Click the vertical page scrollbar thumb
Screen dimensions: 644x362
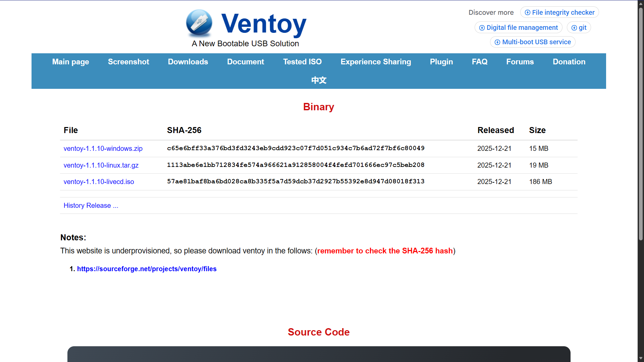pyautogui.click(x=641, y=124)
